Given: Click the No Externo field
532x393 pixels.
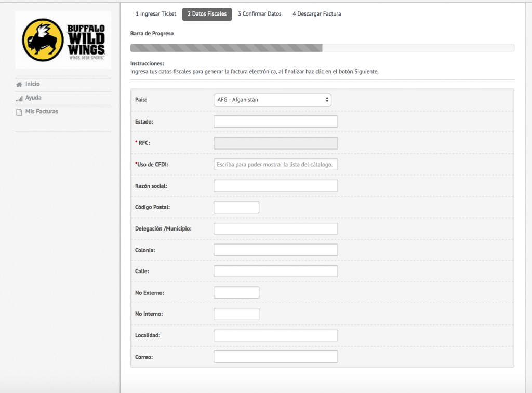Looking at the screenshot, I should [x=236, y=293].
